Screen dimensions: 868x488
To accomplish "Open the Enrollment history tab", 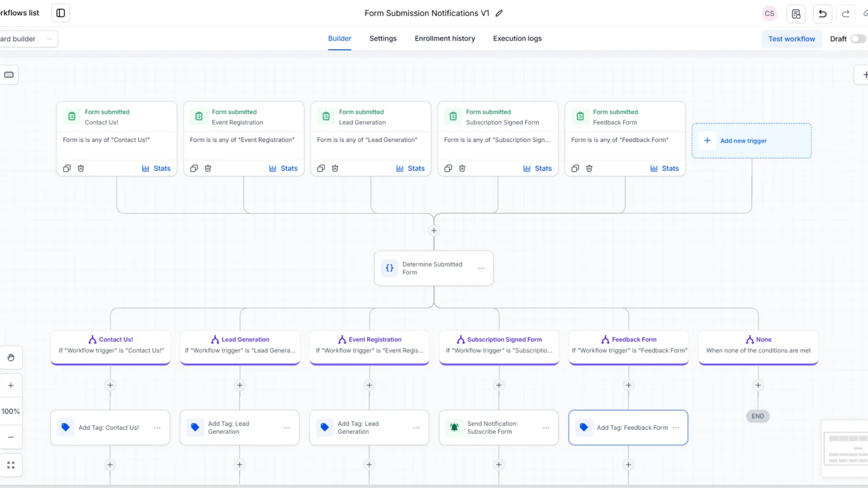I will pos(445,38).
